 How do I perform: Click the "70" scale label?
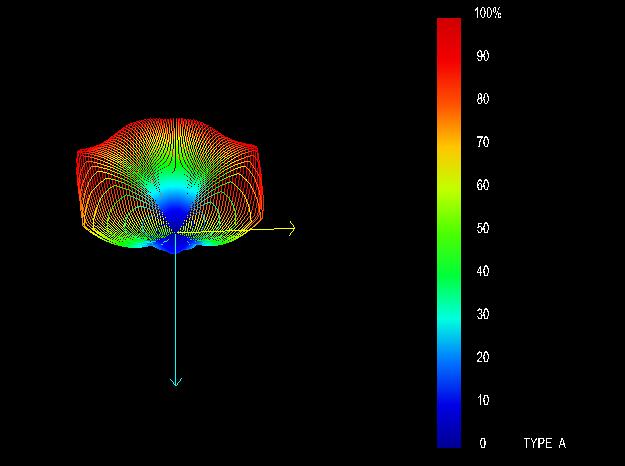[x=483, y=142]
